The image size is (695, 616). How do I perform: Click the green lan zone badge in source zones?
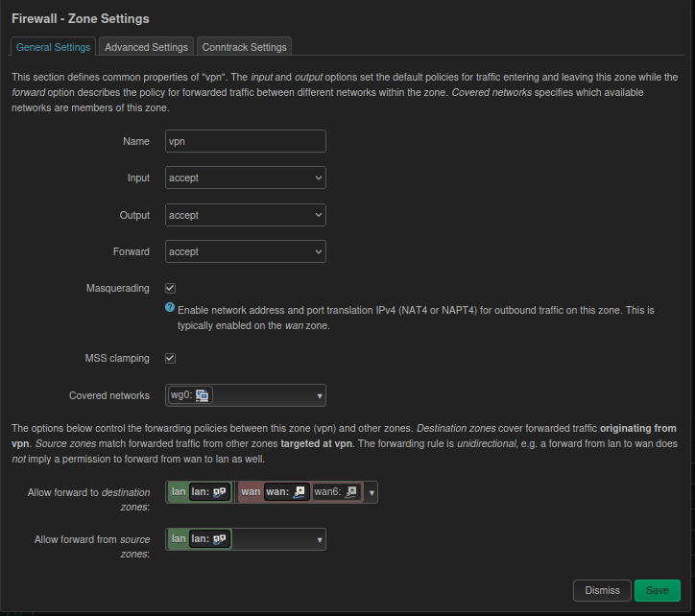pos(178,539)
